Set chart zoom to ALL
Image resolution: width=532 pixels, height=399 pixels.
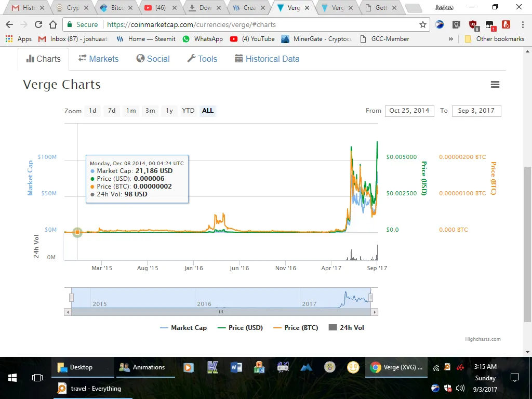pos(208,111)
